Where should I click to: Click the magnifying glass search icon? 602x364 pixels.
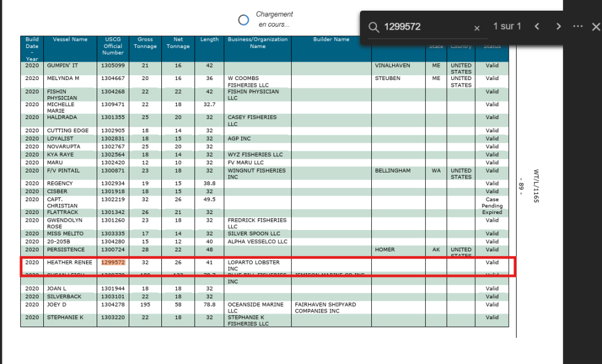[x=374, y=27]
